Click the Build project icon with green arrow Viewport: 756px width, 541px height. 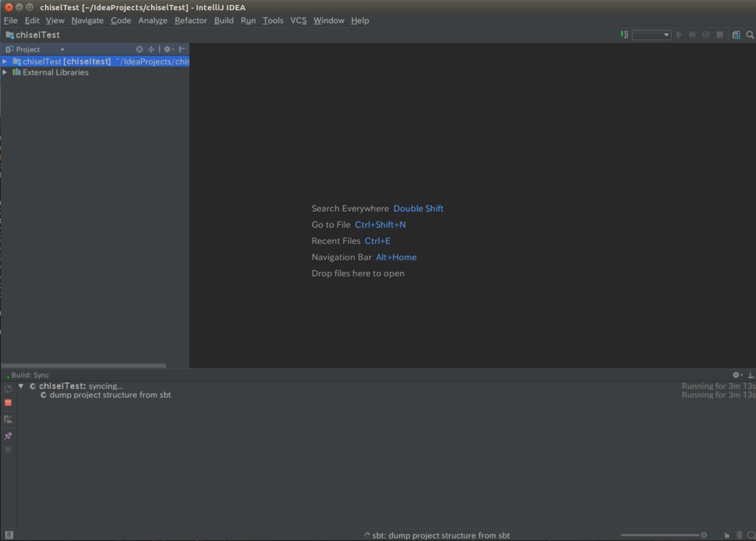click(625, 35)
